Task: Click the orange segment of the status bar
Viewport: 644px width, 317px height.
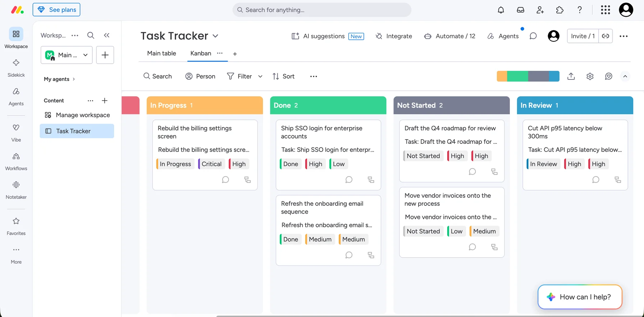Action: (502, 76)
